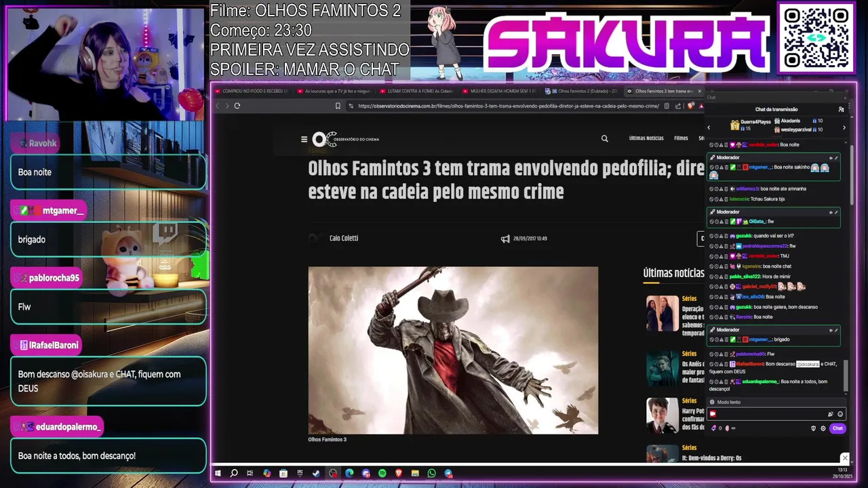Show previous gift leaderboard entry in chat
The height and width of the screenshot is (488, 868).
coord(709,127)
